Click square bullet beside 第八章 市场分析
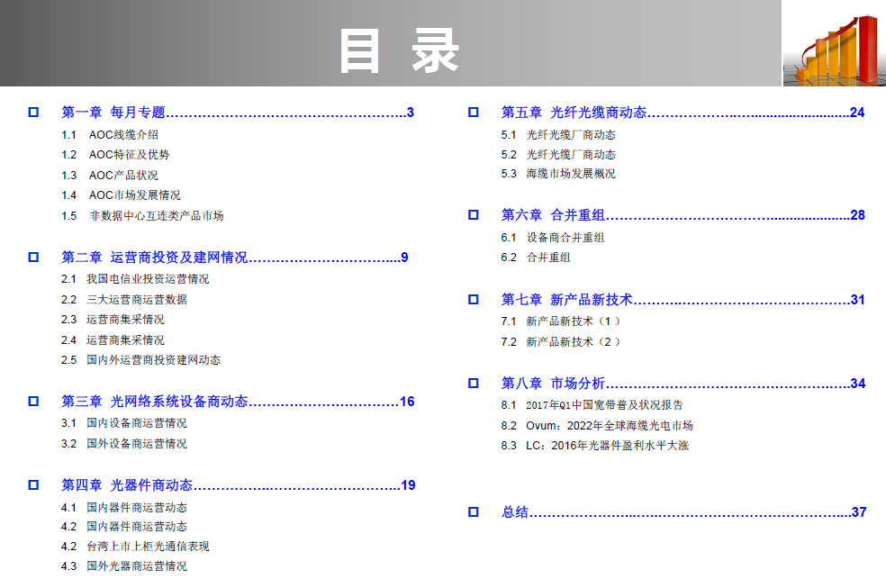 pos(474,384)
